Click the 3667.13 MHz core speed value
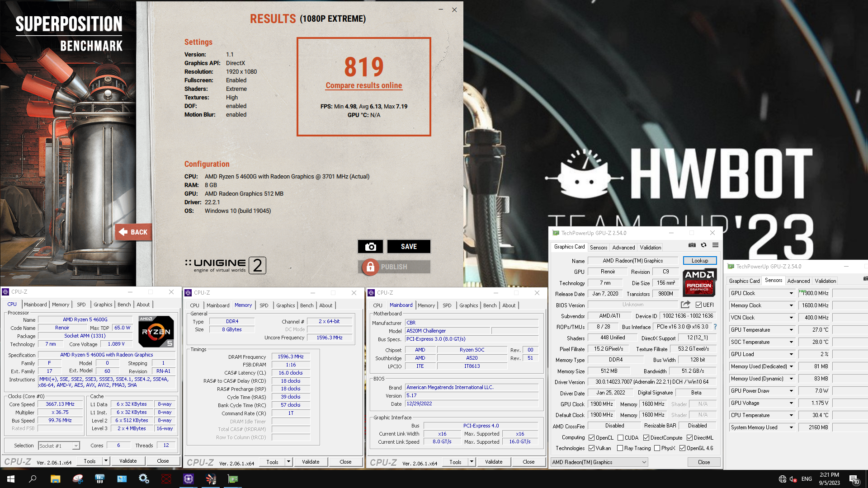Viewport: 868px width, 488px height. point(60,404)
